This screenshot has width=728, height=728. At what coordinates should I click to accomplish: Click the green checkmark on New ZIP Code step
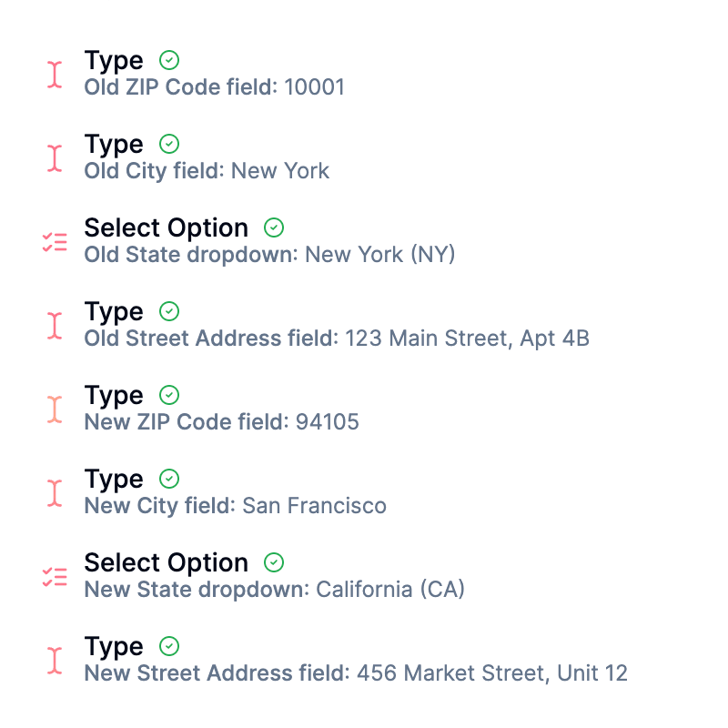pyautogui.click(x=169, y=395)
